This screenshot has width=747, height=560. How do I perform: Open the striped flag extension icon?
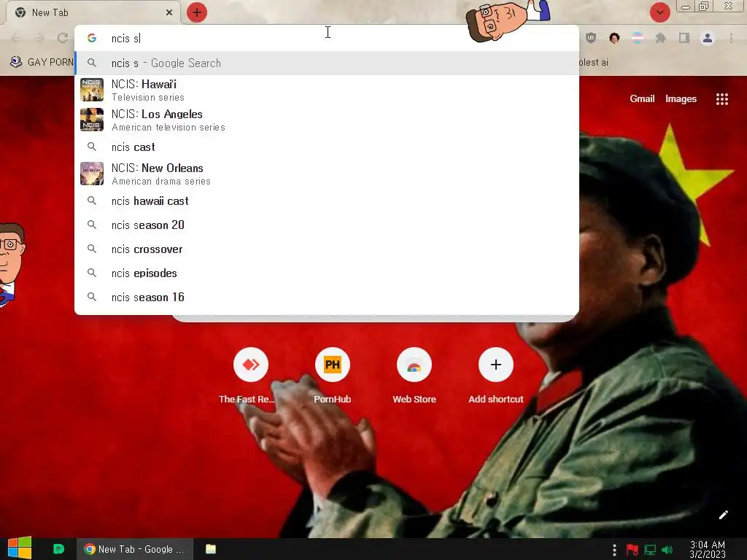638,38
